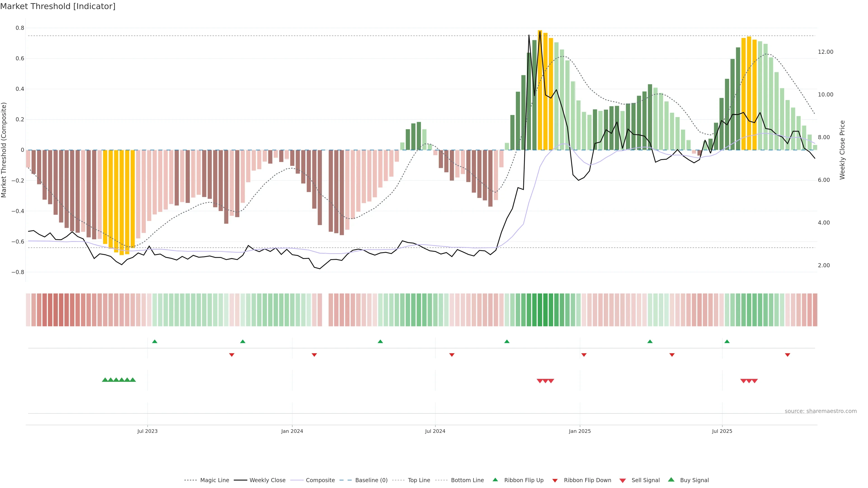868x488 pixels.
Task: Click the Sell Signal legend triangle
Action: click(623, 480)
